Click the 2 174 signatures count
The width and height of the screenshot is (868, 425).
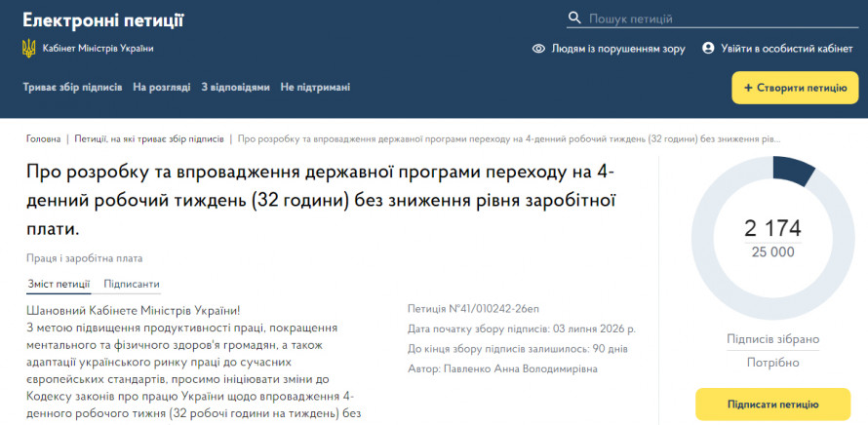pyautogui.click(x=772, y=228)
